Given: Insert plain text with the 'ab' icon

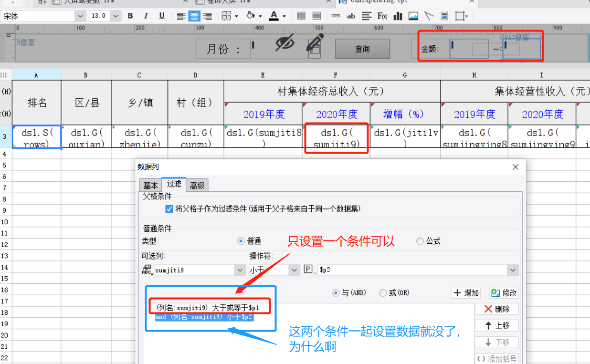Looking at the screenshot, I should (351, 16).
